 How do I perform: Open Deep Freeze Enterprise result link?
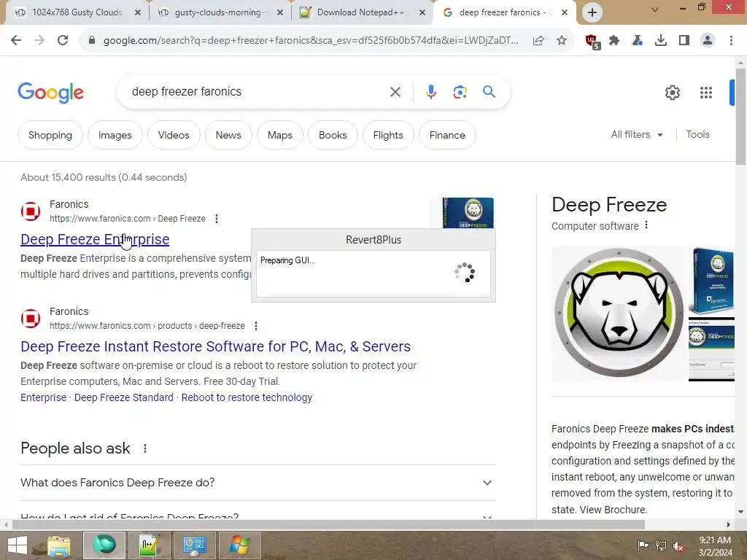point(95,239)
